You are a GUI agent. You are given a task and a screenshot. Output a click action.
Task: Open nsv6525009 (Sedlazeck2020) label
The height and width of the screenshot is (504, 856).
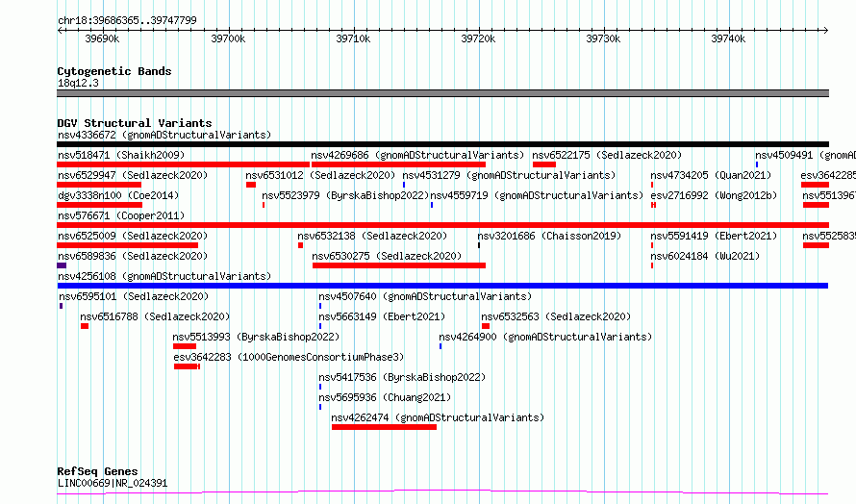click(133, 236)
